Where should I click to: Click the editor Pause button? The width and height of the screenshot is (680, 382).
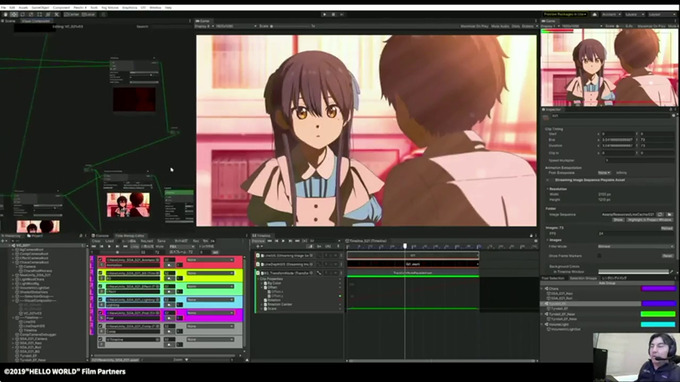coord(333,14)
